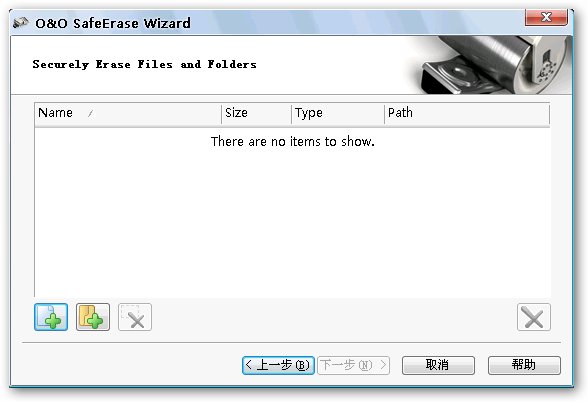
Task: Cancel the wizard with 取消 button
Action: 438,365
